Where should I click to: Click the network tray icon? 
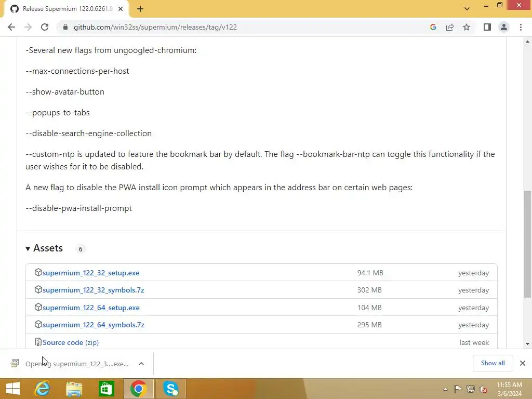(x=471, y=389)
